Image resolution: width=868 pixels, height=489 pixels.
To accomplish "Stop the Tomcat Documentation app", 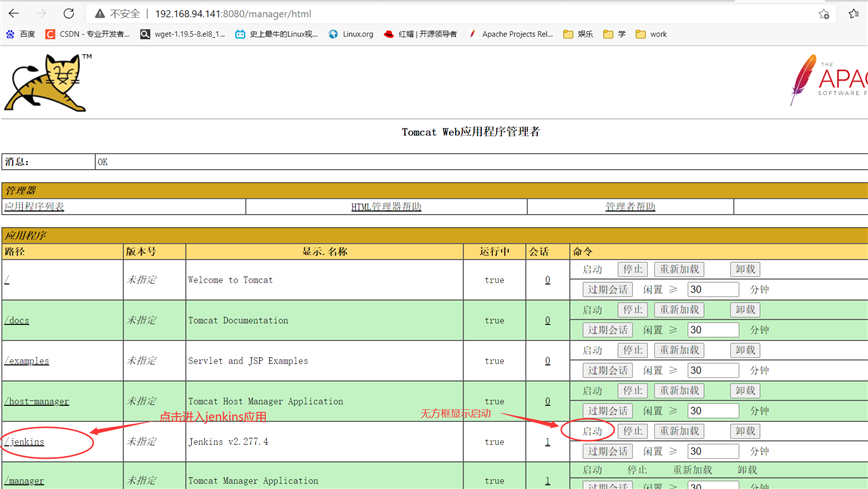I will pos(632,310).
